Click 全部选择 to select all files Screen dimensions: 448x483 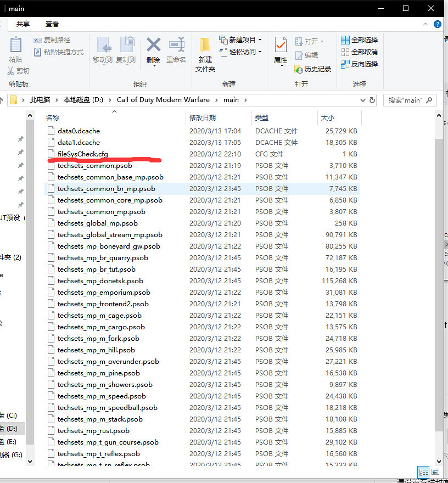pos(360,40)
